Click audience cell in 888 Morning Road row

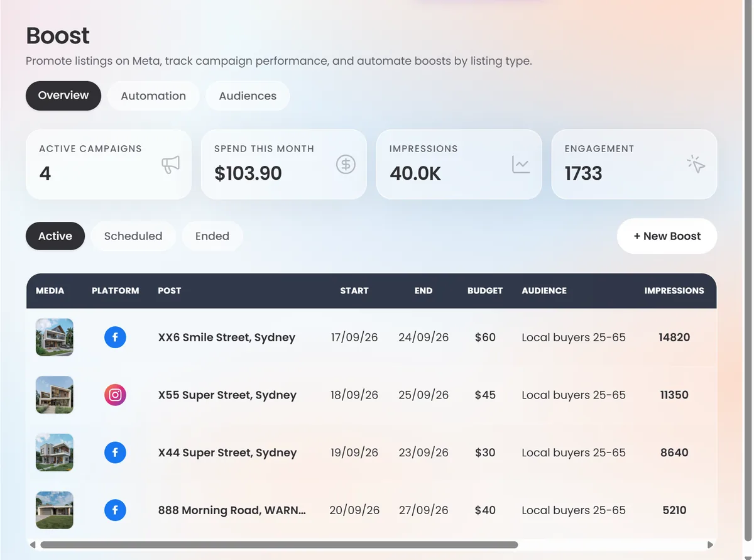tap(574, 510)
